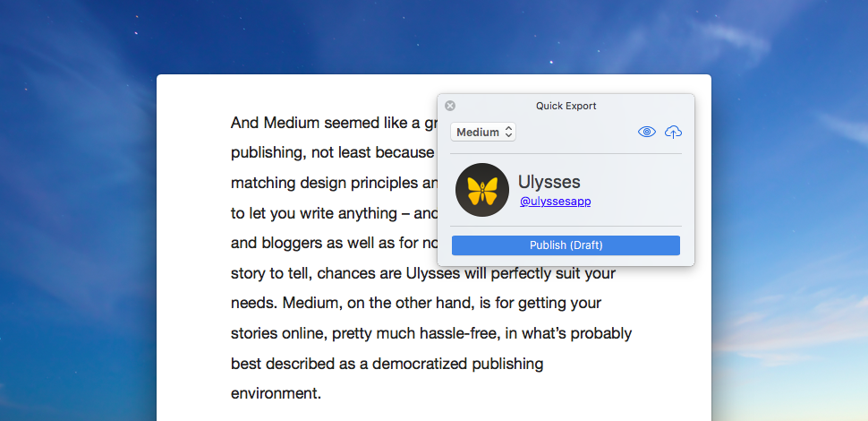Click the line starting "needs. Medium, on the other hand"

[x=416, y=304]
